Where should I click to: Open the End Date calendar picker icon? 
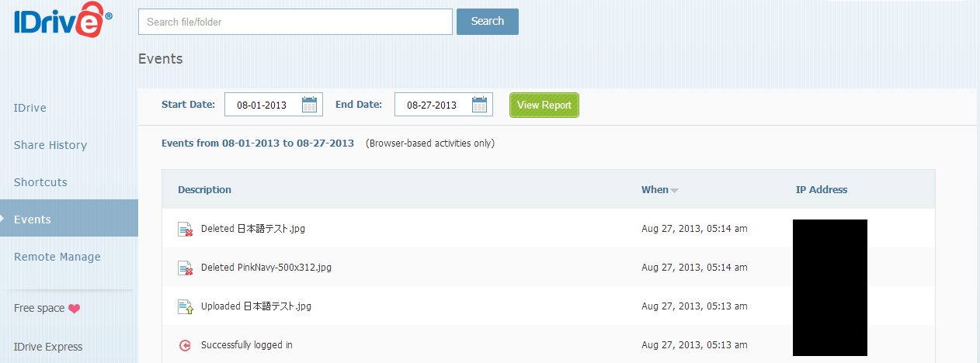click(x=481, y=105)
